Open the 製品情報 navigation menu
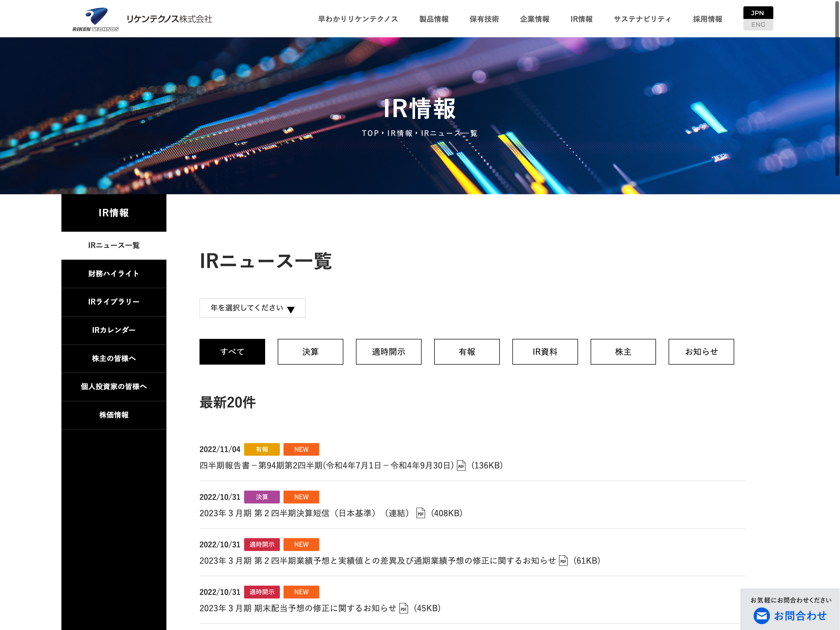The image size is (840, 630). (x=434, y=19)
